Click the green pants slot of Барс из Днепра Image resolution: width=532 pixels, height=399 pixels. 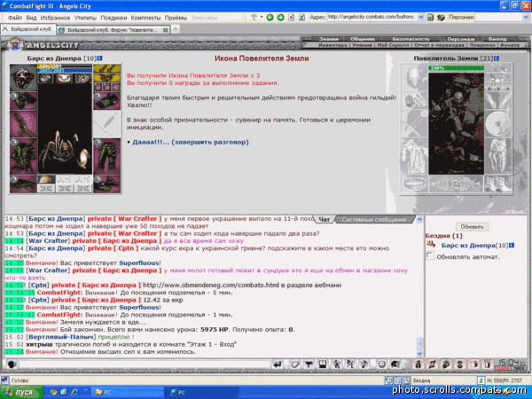tap(106, 156)
